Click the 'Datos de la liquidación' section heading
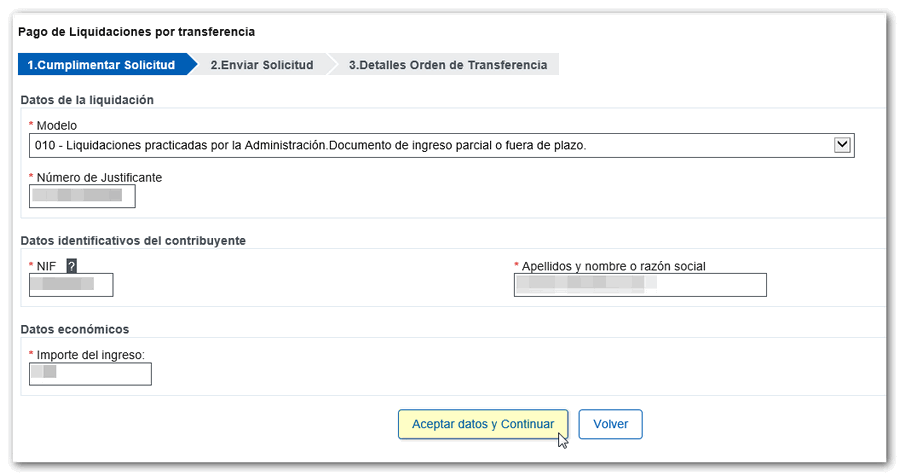This screenshot has height=476, width=900. (86, 100)
